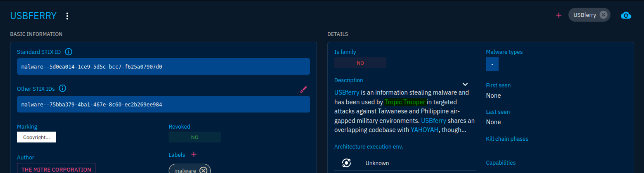Viewport: 644px width, 173px height.
Task: Show info for Other STIX IDs
Action: [62, 89]
